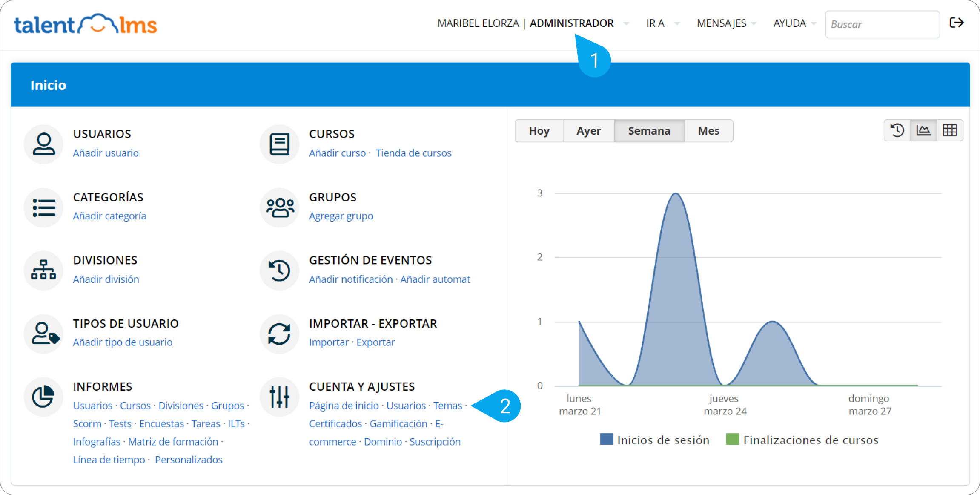Open the Usuarios person icon
Viewport: 980px width, 495px height.
point(43,144)
